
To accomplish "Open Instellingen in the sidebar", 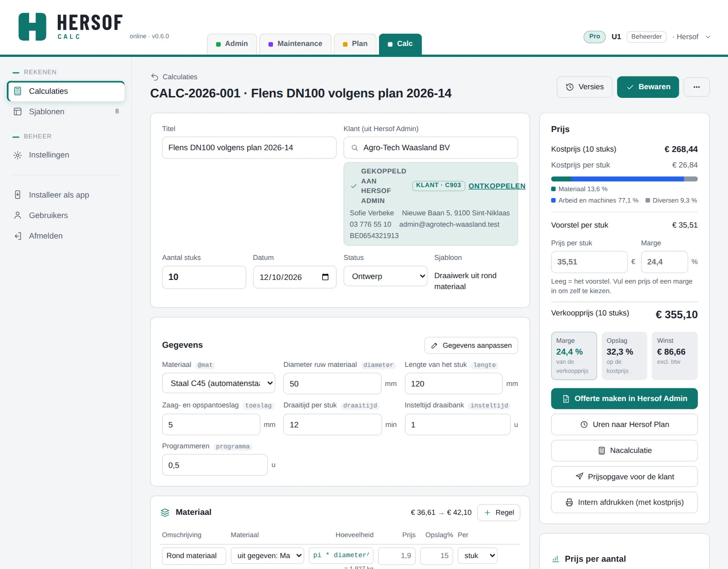I will tap(66, 155).
